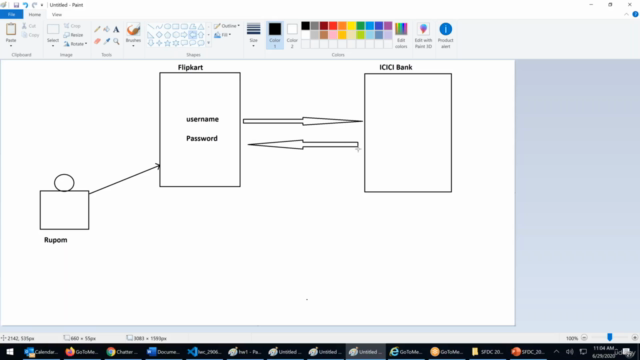
Task: Open Visual Studio Code taskbar item
Action: [203, 352]
